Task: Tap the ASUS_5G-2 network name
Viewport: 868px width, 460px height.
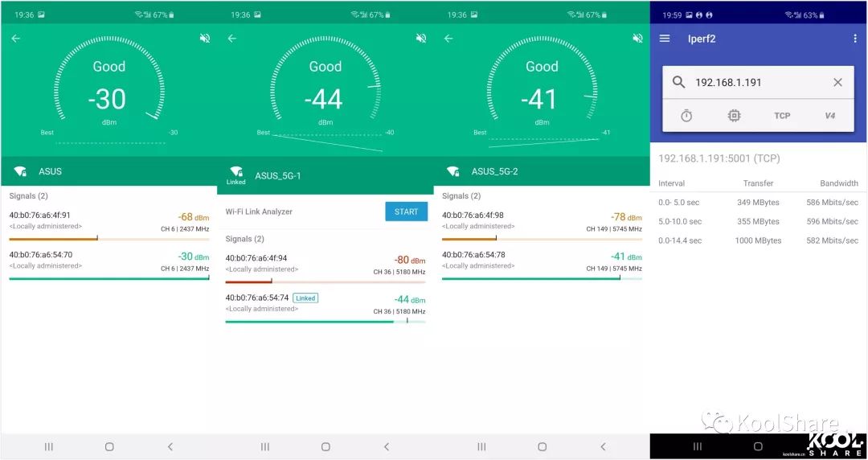Action: point(495,172)
